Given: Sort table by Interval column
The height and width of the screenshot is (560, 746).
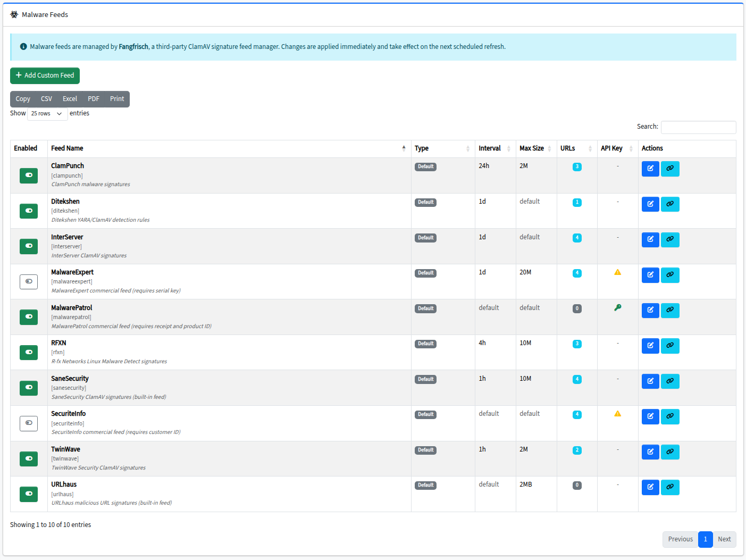Looking at the screenshot, I should pos(495,148).
